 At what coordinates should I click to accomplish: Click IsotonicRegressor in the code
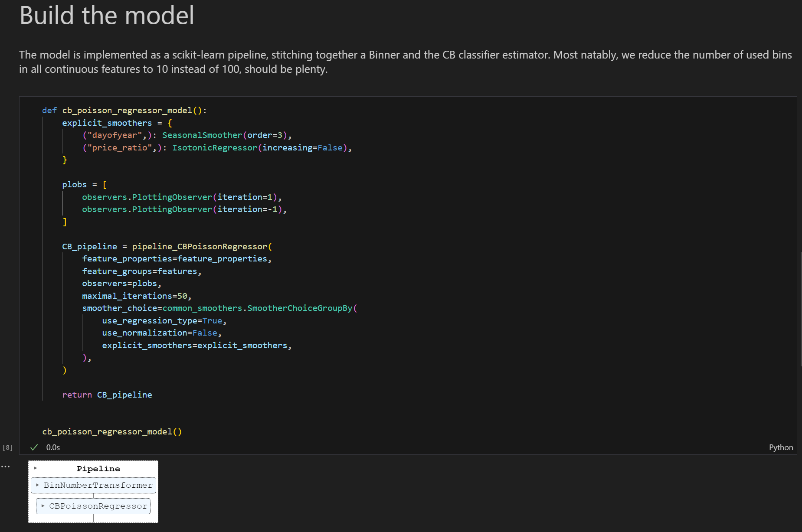pos(215,148)
